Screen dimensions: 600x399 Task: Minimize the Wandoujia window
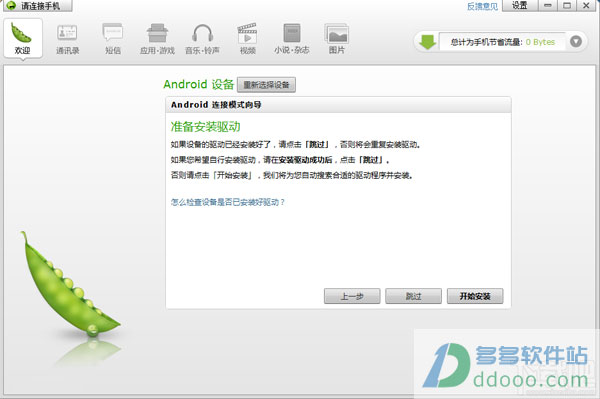(x=548, y=5)
